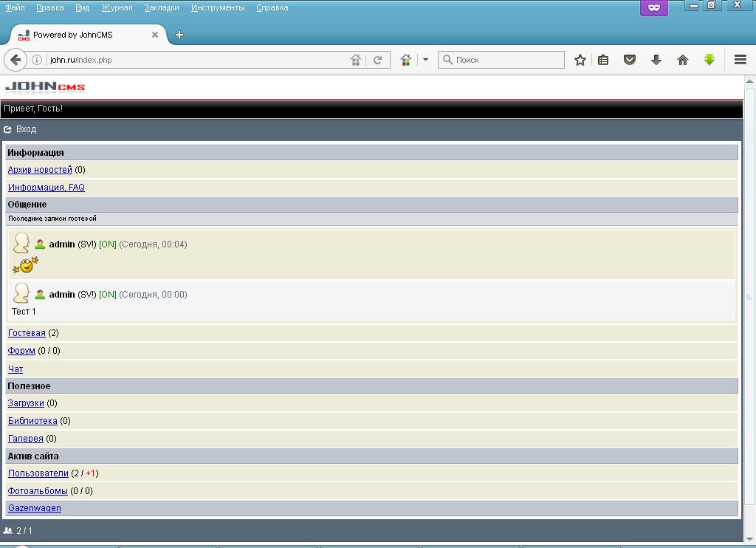This screenshot has height=548, width=756.
Task: Open the Гостевая link
Action: [x=27, y=333]
